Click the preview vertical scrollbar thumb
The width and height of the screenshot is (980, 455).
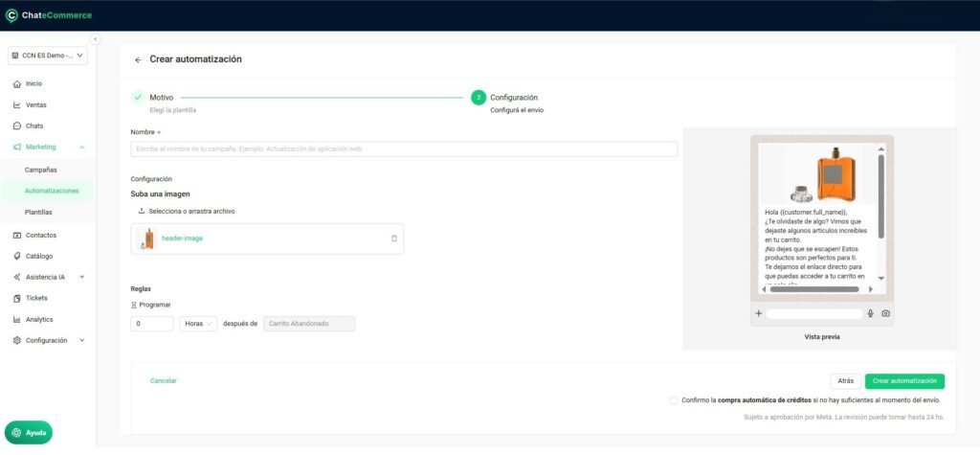pyautogui.click(x=881, y=196)
